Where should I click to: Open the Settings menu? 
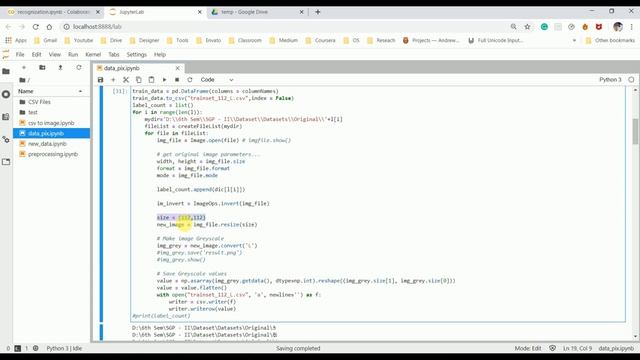click(136, 54)
